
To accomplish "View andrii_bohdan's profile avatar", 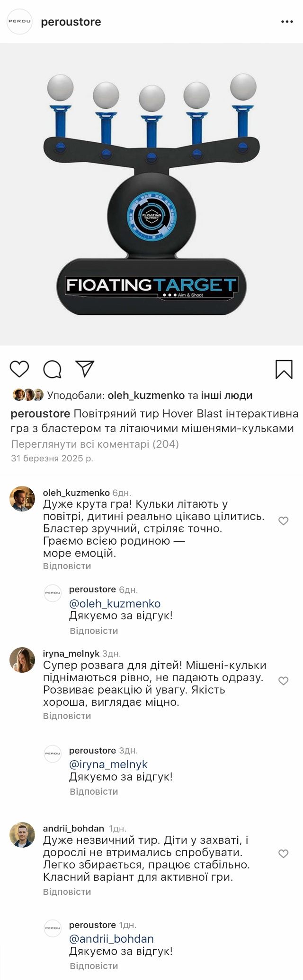I will pyautogui.click(x=22, y=834).
